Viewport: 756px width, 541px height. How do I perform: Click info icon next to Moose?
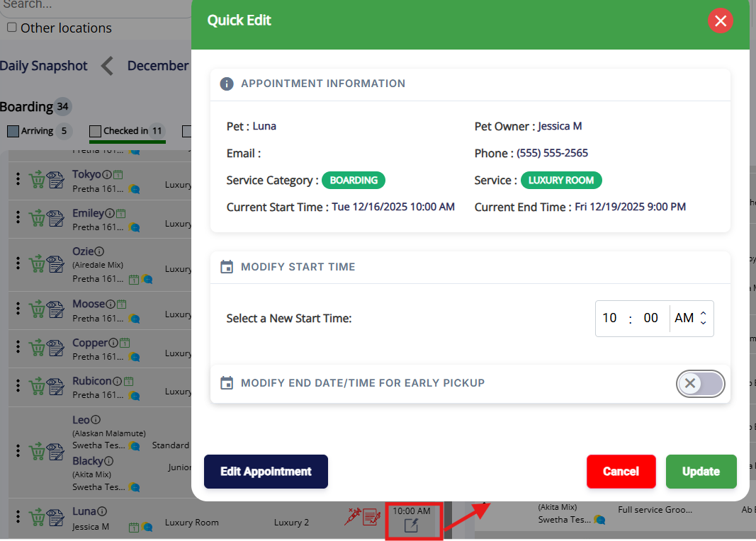point(111,304)
